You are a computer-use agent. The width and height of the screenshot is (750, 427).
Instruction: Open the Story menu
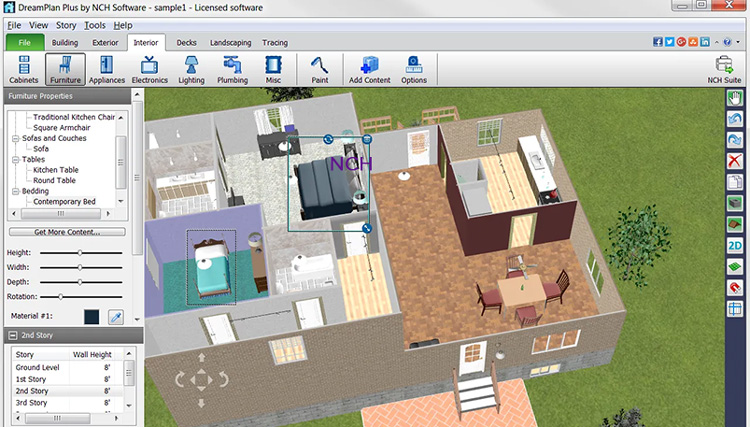coord(66,25)
